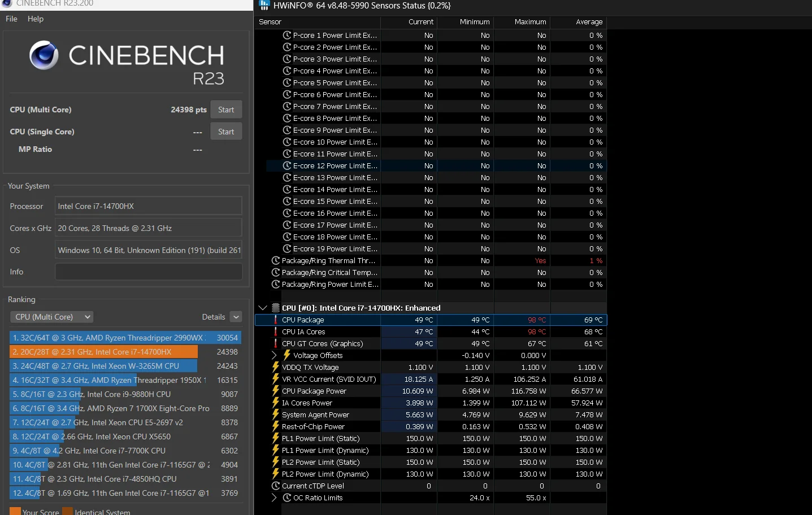This screenshot has width=812, height=515.
Task: Start the CPU (Single Core) benchmark
Action: coord(226,132)
